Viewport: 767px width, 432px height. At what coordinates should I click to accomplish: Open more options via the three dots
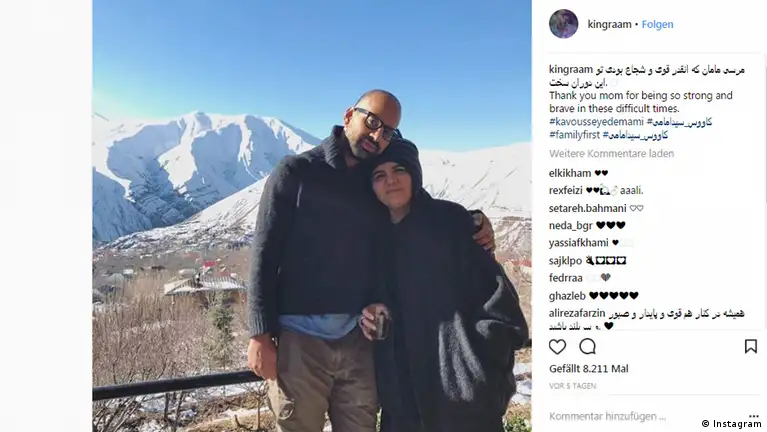(x=753, y=416)
